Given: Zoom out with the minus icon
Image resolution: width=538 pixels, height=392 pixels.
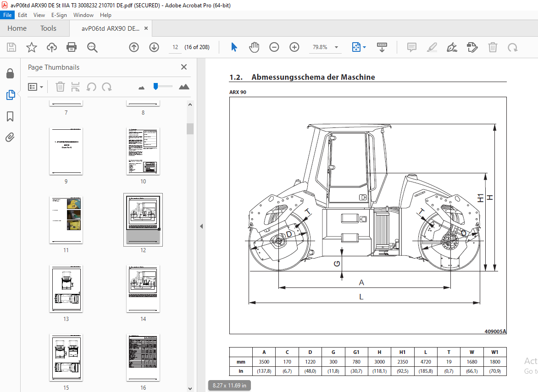Looking at the screenshot, I should pos(274,47).
